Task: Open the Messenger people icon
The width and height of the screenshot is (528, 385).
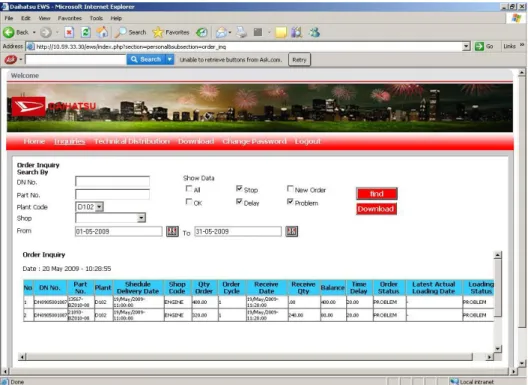Action: (315, 32)
